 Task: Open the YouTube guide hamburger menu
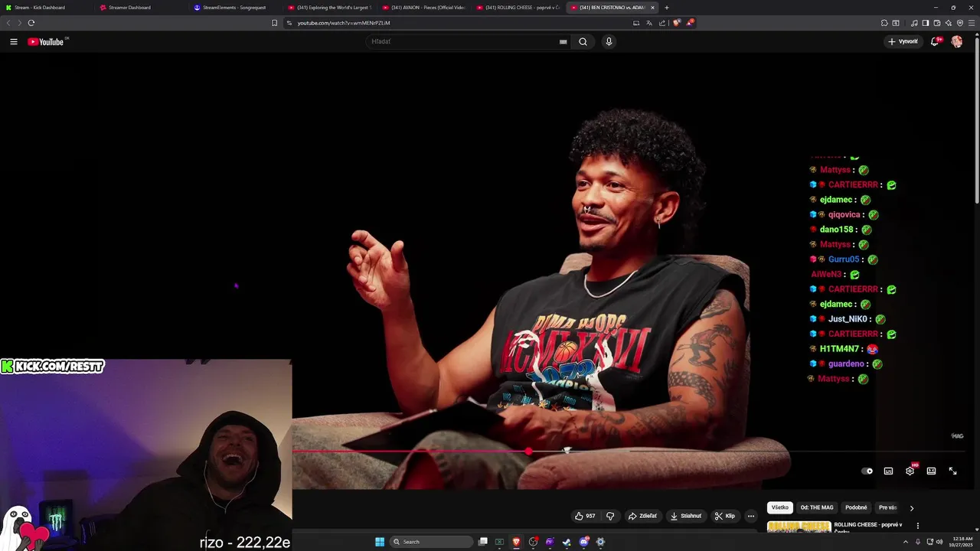[14, 41]
